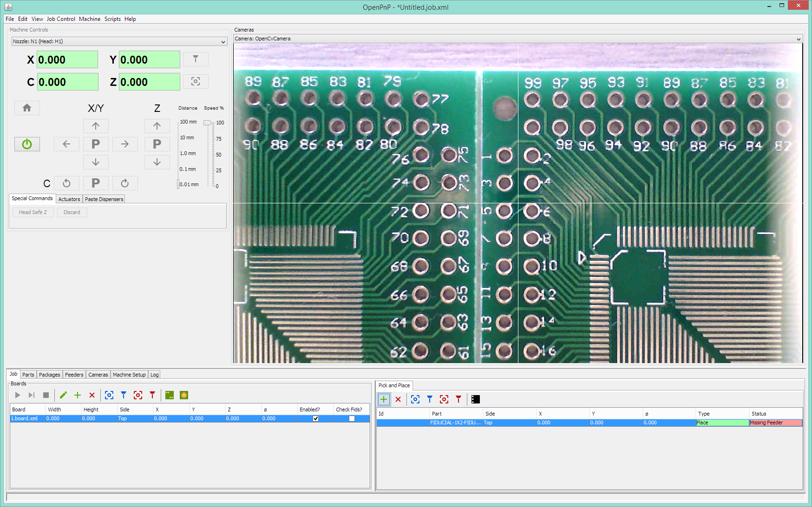Check the Check Fids box for 1.board.xml
This screenshot has height=507, width=812.
[x=352, y=418]
